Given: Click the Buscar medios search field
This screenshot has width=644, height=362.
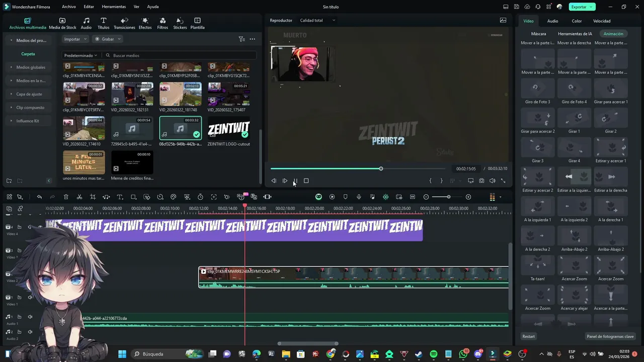Looking at the screenshot, I should pos(179,55).
